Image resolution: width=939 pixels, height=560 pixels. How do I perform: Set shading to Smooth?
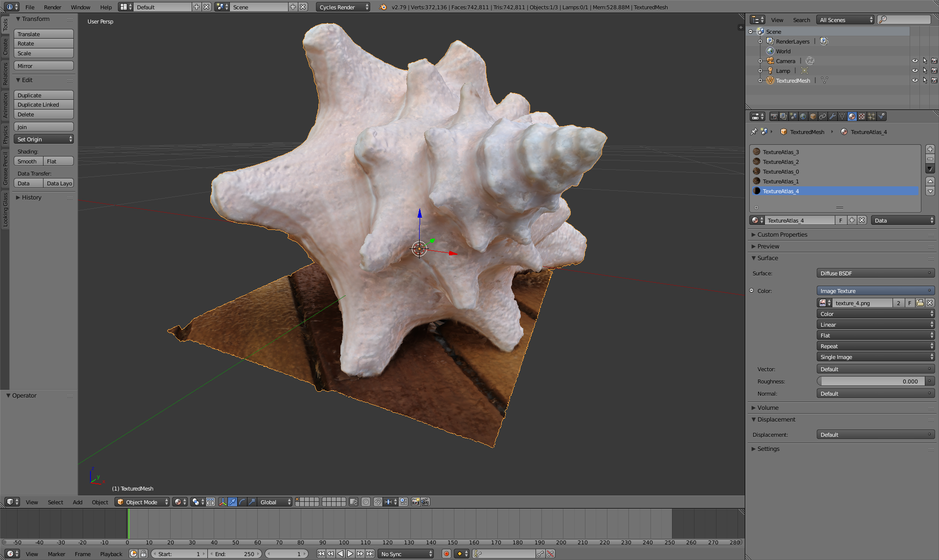[x=28, y=161]
